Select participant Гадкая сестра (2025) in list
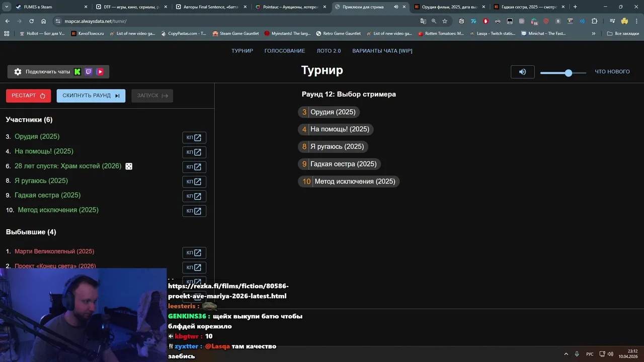Viewport: 644px width, 362px height. pos(47,195)
